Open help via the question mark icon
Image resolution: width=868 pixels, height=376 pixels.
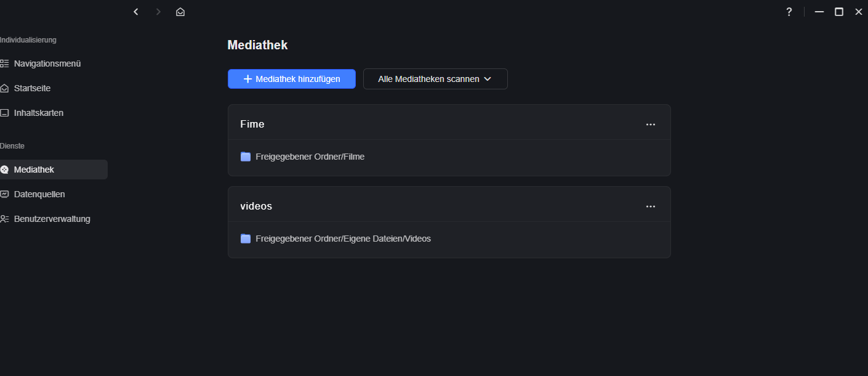point(789,12)
